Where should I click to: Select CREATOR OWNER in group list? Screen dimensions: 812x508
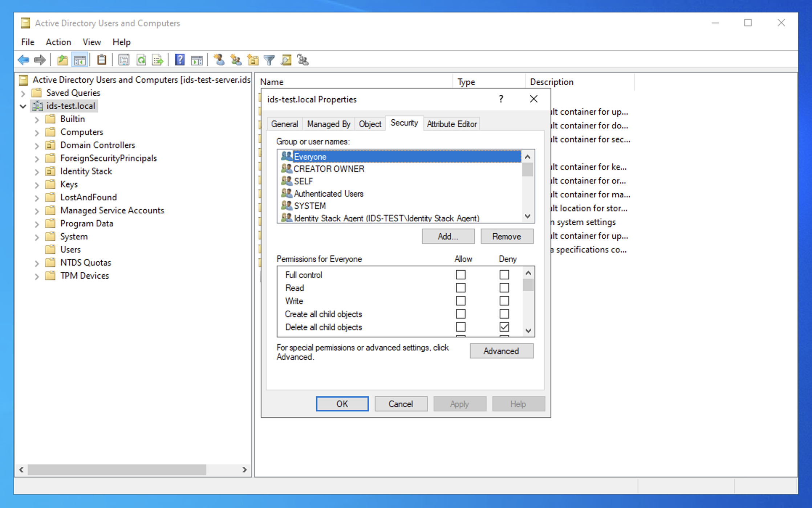click(329, 169)
